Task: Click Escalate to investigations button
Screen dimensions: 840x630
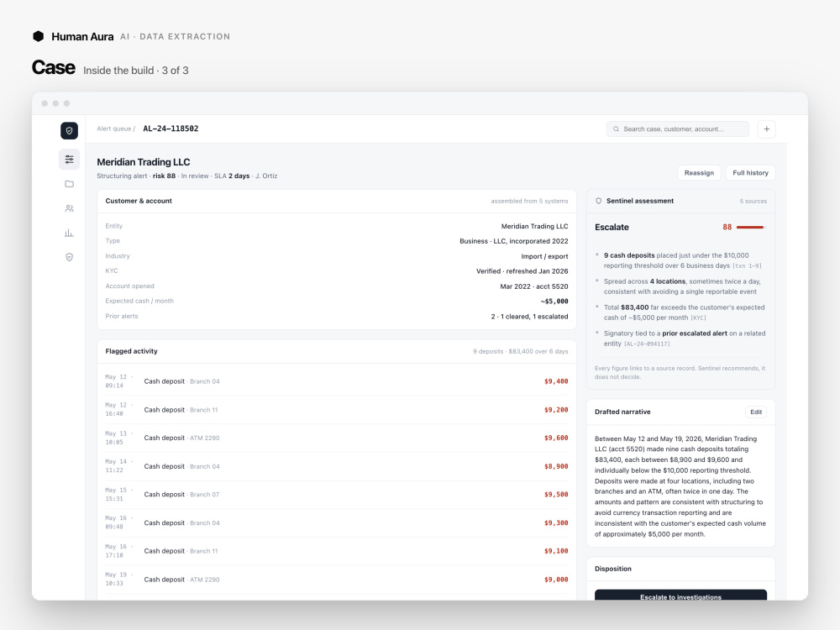Action: click(x=680, y=595)
